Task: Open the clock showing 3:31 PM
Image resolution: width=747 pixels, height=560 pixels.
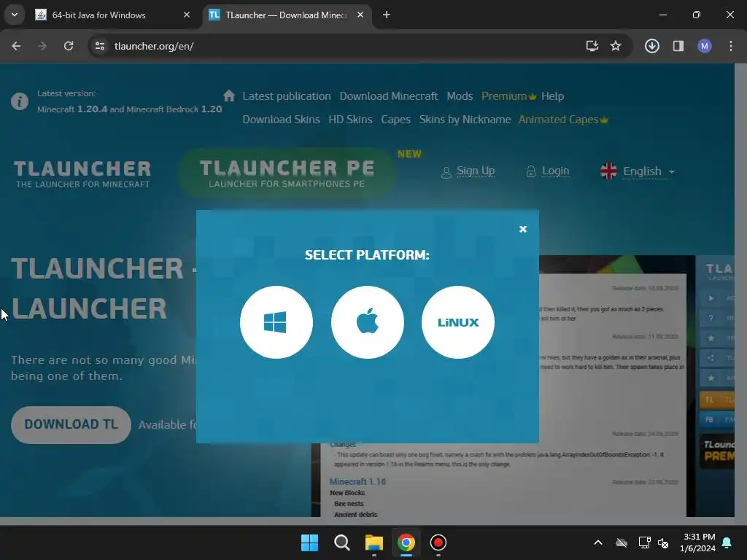Action: (x=698, y=542)
